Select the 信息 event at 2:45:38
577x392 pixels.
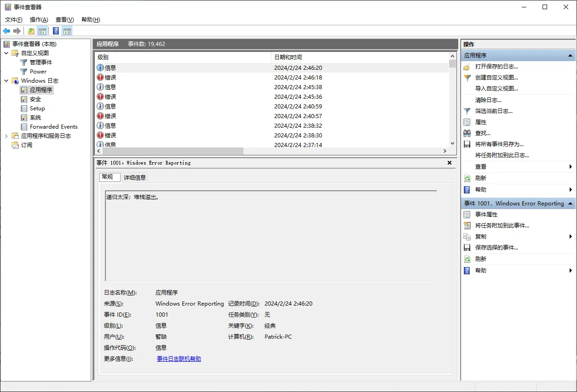tap(271, 87)
